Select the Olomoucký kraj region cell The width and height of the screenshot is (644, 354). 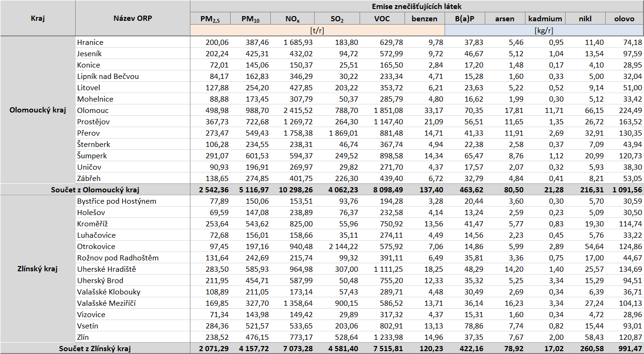coord(38,110)
